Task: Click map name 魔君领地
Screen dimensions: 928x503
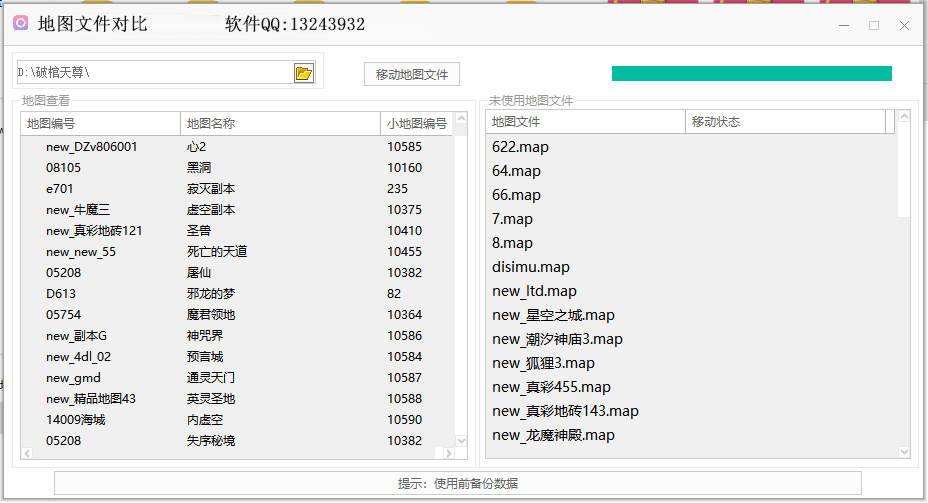Action: click(211, 315)
